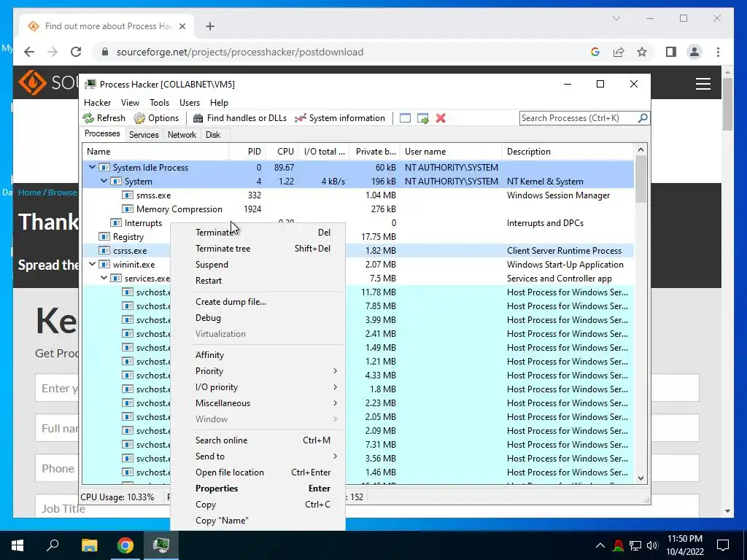747x560 pixels.
Task: Sort by the Description column header
Action: point(568,152)
